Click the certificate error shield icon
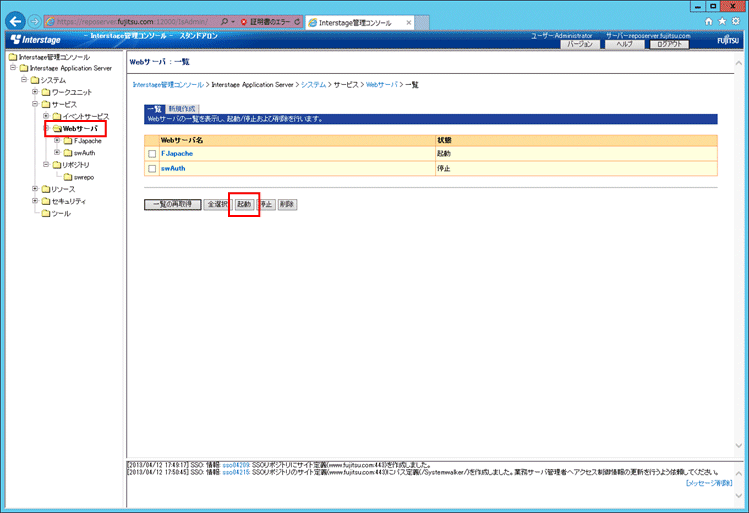Screen dimensions: 749x513 244,22
